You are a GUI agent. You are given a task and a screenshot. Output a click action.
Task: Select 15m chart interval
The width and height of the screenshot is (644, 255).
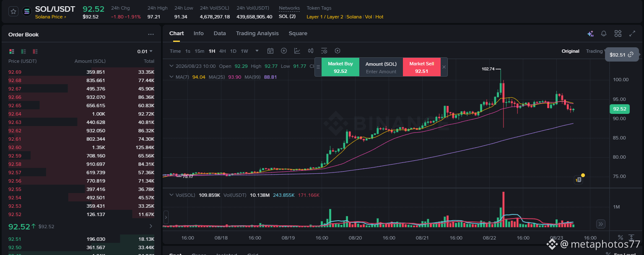click(x=200, y=51)
